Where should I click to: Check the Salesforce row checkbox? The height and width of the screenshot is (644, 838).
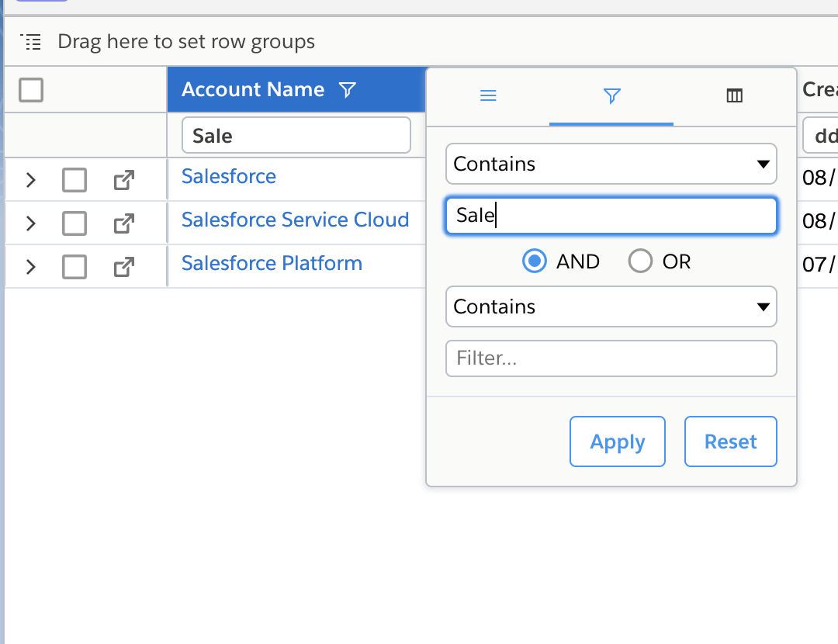coord(74,180)
